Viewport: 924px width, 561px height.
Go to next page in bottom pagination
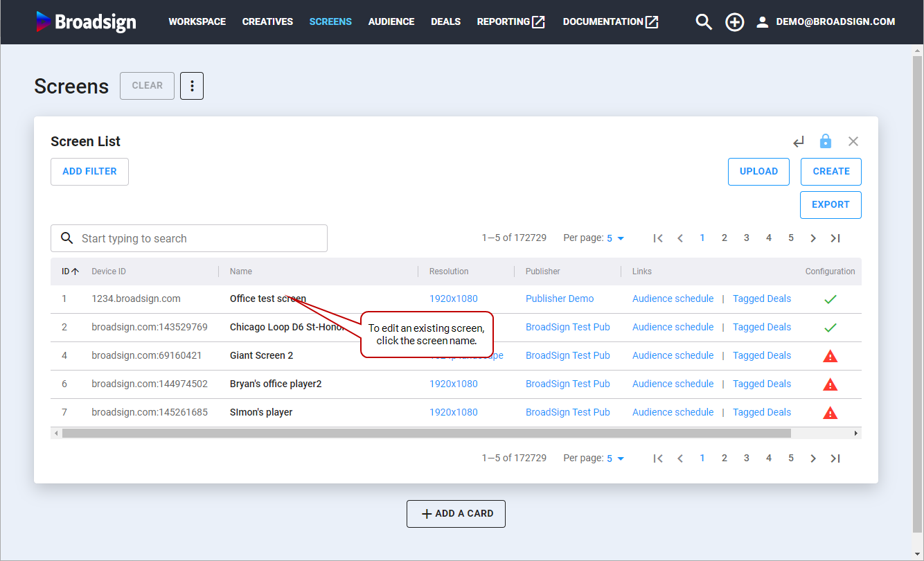coord(813,458)
